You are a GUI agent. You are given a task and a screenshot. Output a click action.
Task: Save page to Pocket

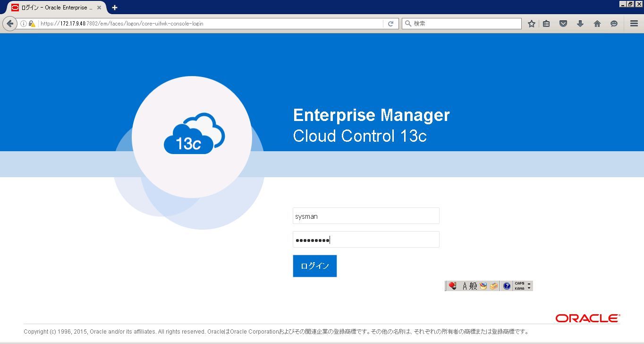tap(563, 24)
